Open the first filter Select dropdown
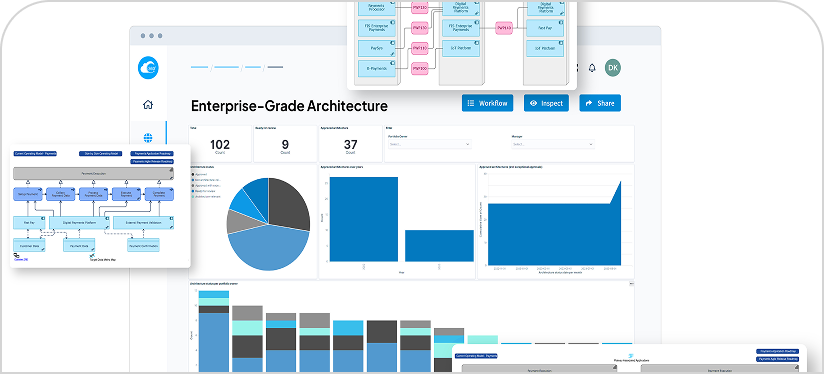The width and height of the screenshot is (824, 374). coord(429,144)
